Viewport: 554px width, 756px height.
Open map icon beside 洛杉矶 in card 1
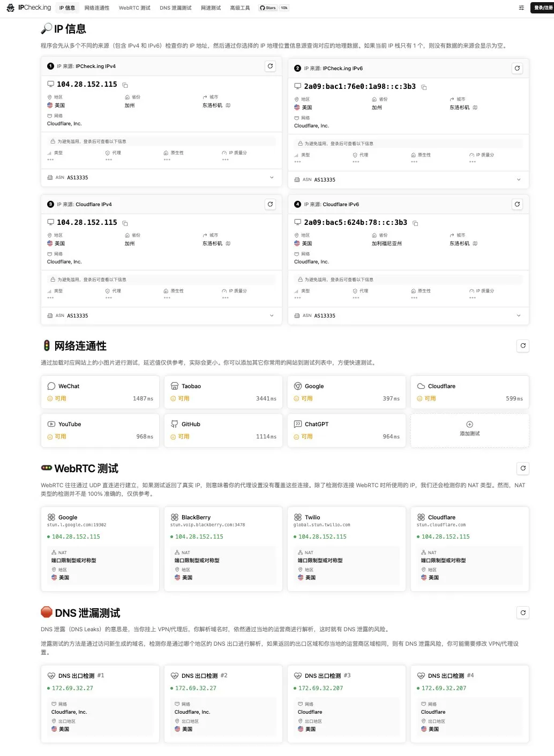tap(228, 105)
